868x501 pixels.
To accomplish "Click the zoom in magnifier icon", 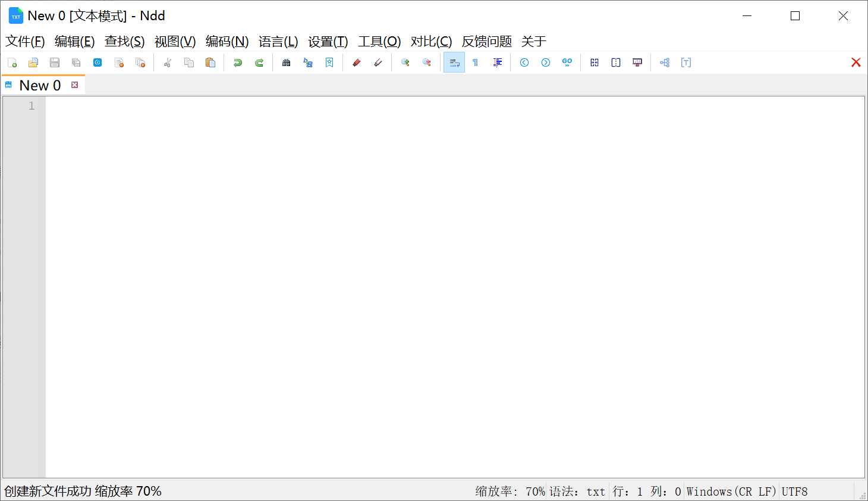I will click(x=405, y=62).
